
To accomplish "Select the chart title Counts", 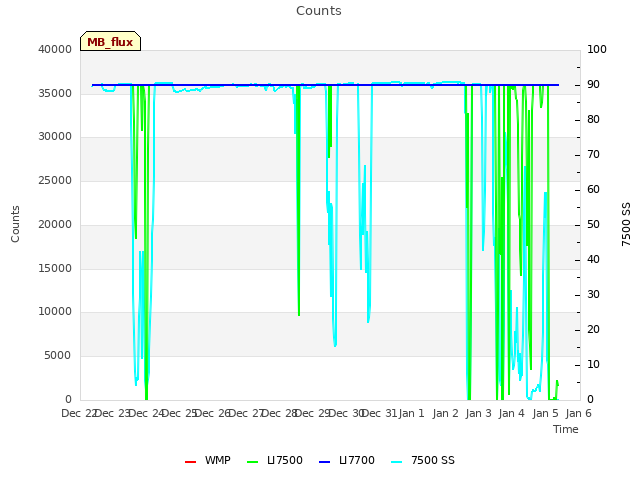I will tap(319, 11).
